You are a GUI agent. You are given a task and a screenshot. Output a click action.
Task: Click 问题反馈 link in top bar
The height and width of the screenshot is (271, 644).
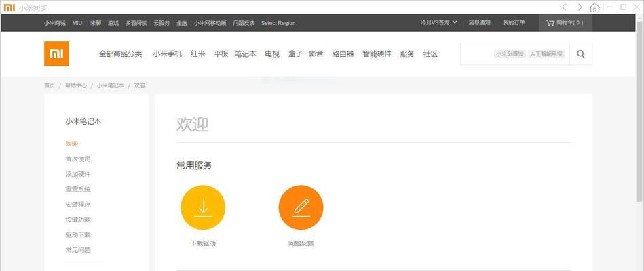(244, 23)
